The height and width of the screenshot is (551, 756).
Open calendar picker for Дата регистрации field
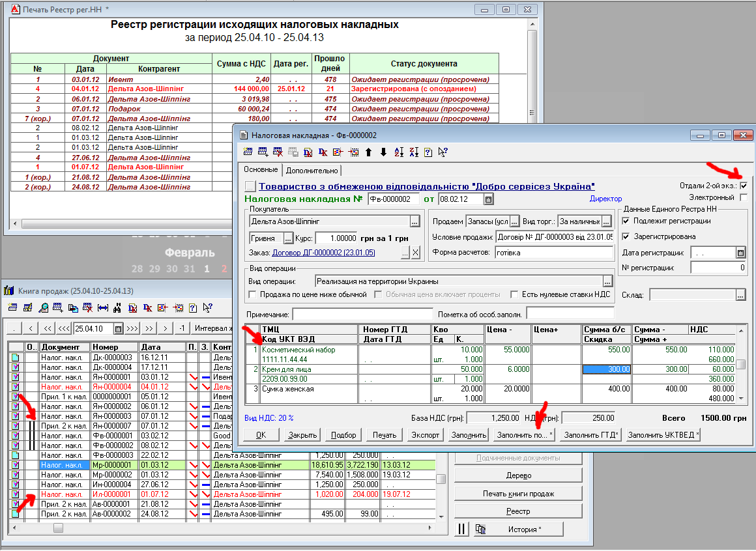(740, 253)
